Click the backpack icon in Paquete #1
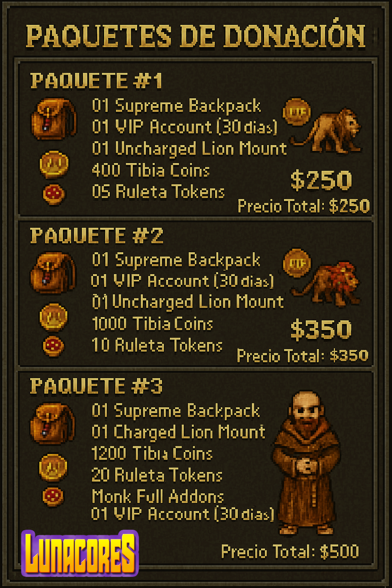 (x=54, y=119)
